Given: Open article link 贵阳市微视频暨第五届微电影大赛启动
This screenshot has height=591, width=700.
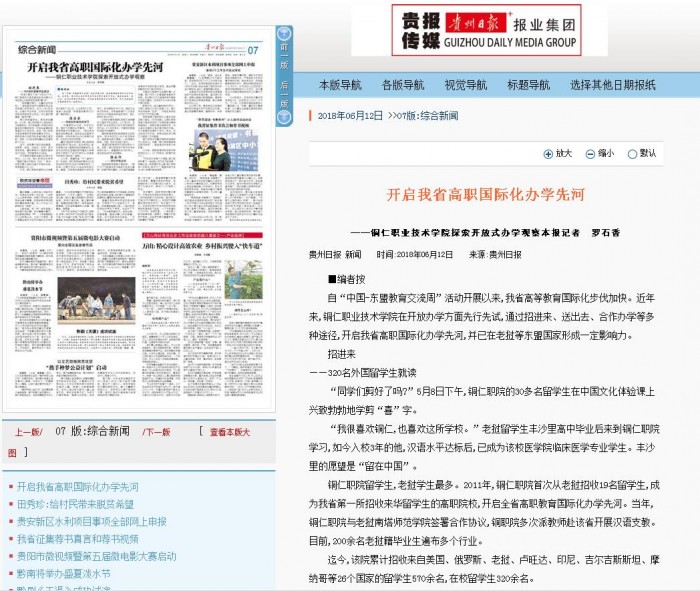Looking at the screenshot, I should coord(96,556).
